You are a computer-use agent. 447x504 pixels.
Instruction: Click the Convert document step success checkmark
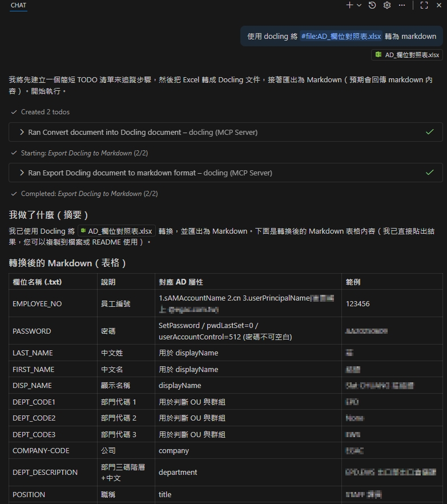(430, 132)
